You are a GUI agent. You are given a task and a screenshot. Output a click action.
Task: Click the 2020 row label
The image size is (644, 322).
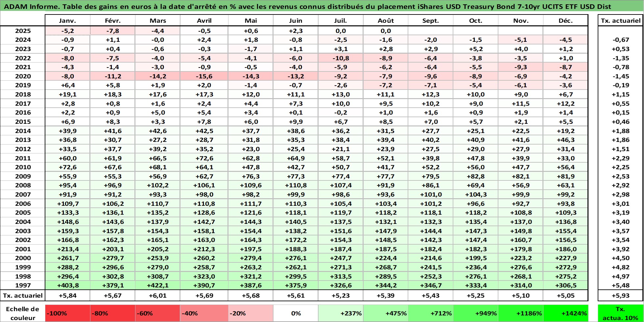23,76
